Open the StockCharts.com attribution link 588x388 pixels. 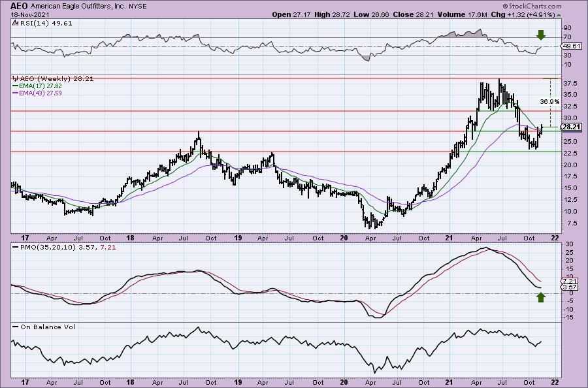[532, 6]
